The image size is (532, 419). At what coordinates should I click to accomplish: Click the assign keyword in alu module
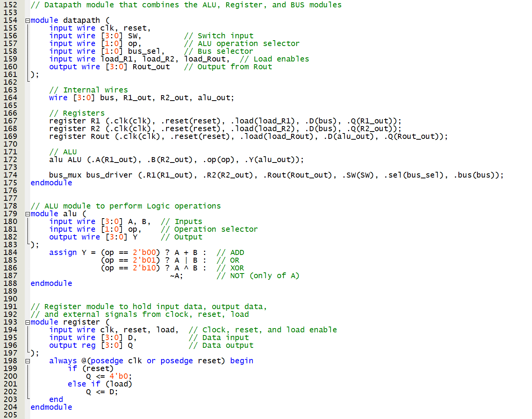[x=63, y=253]
